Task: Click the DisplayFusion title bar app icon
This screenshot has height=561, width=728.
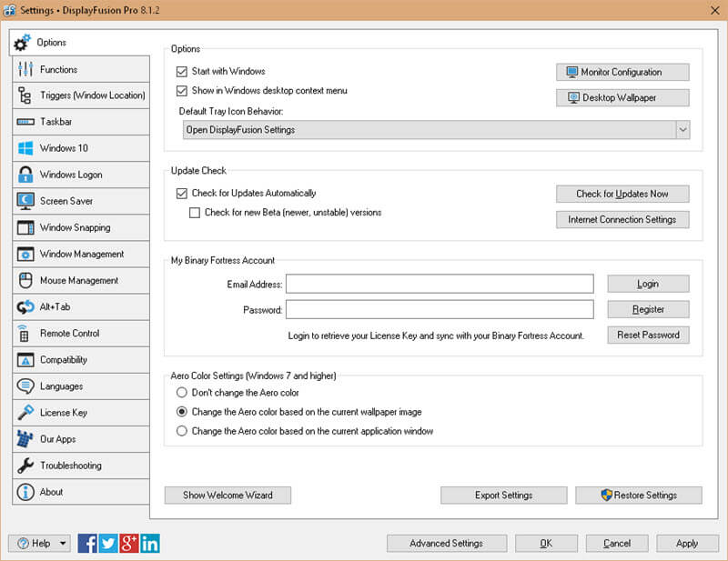Action: [9, 10]
